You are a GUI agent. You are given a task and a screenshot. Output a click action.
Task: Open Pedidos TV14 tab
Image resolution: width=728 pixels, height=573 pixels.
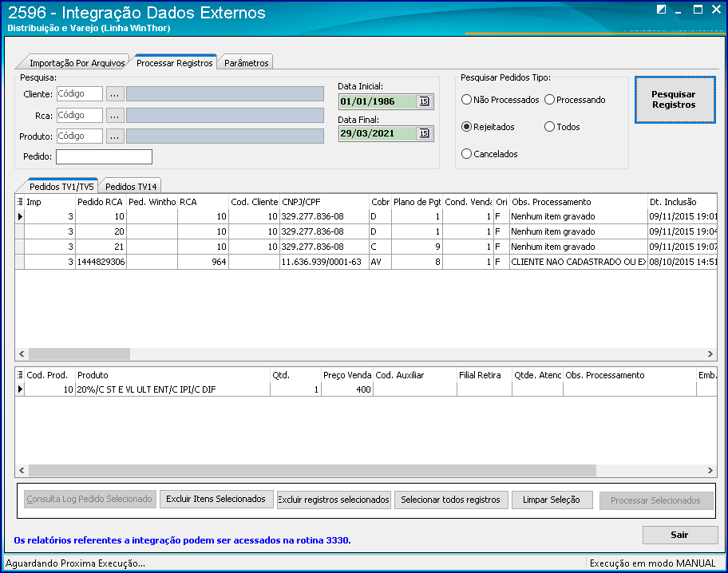[131, 186]
